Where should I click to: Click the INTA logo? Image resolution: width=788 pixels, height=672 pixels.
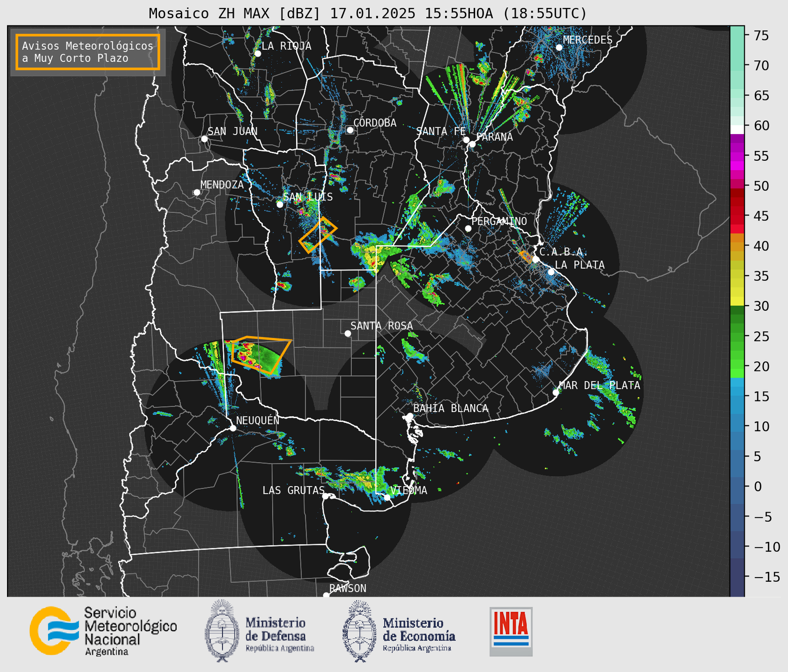(x=511, y=631)
